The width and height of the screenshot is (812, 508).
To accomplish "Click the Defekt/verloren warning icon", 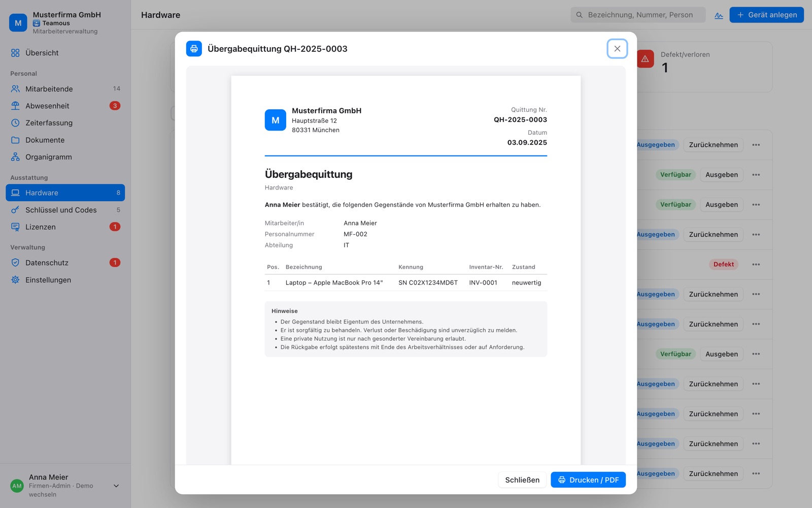I will [645, 59].
